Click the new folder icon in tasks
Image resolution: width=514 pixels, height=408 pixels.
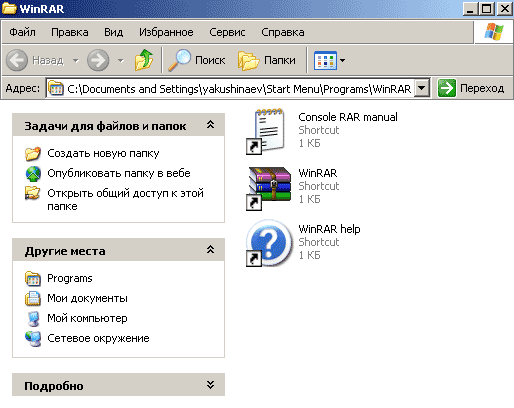pos(33,153)
